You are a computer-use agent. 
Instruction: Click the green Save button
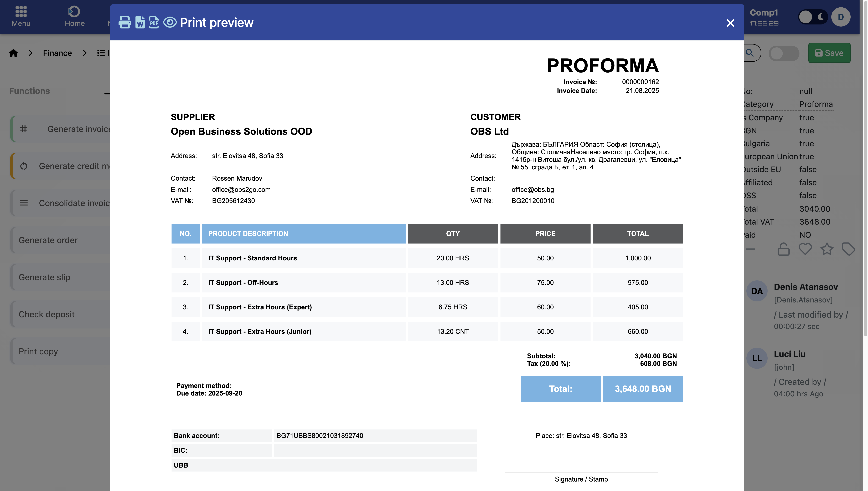tap(829, 53)
